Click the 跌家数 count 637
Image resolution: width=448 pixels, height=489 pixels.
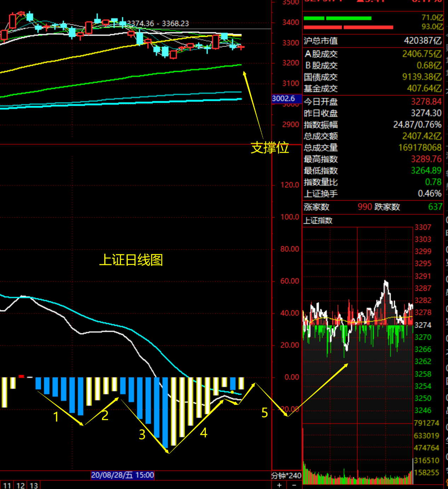[x=435, y=207]
